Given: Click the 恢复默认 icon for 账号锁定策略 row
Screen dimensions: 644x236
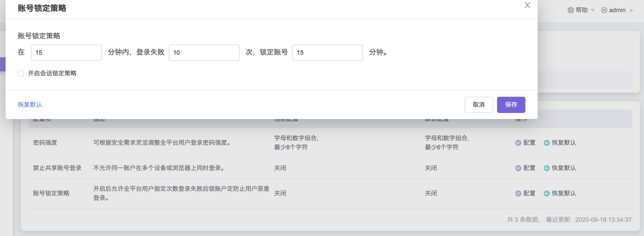Looking at the screenshot, I should 546,193.
